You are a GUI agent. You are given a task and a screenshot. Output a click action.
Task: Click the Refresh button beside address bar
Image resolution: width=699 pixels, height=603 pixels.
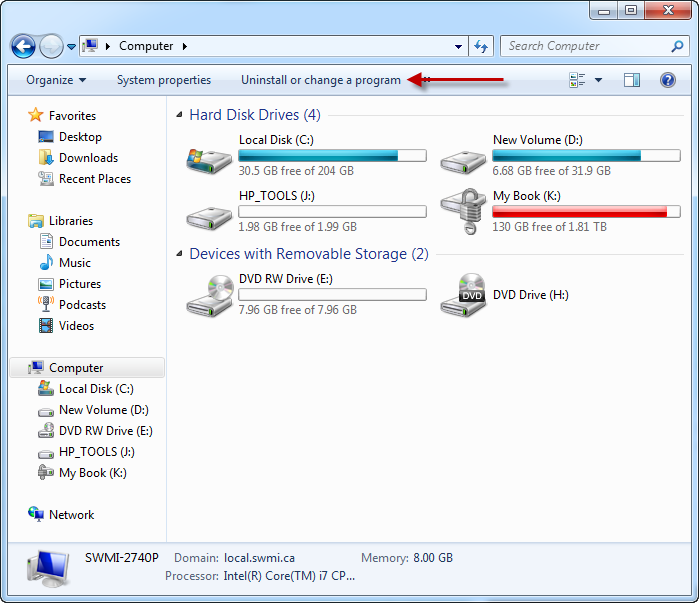pyautogui.click(x=481, y=46)
